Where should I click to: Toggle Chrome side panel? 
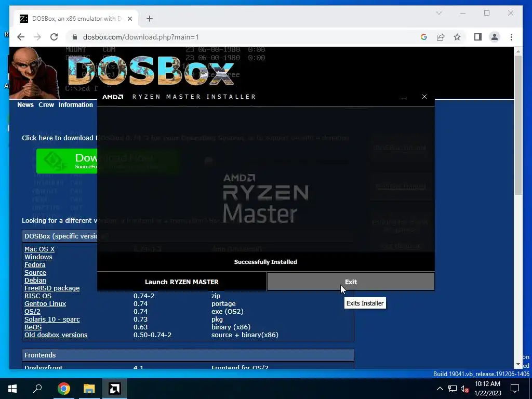pyautogui.click(x=478, y=37)
